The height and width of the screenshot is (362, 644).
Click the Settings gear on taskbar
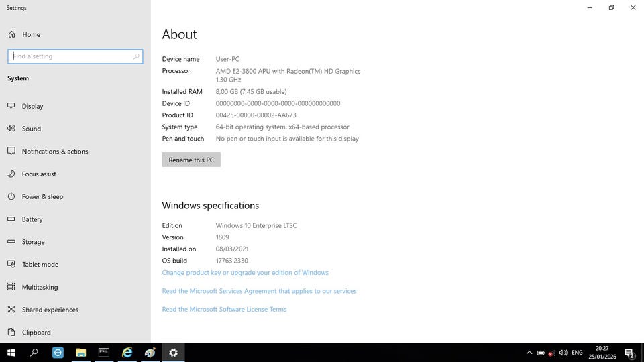tap(173, 352)
